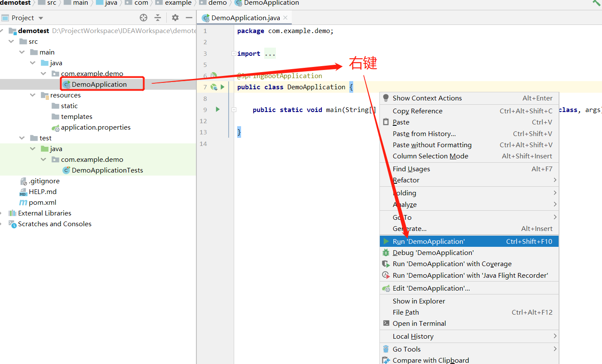Click the locate/select opened file icon
The width and height of the screenshot is (602, 364).
tap(144, 18)
